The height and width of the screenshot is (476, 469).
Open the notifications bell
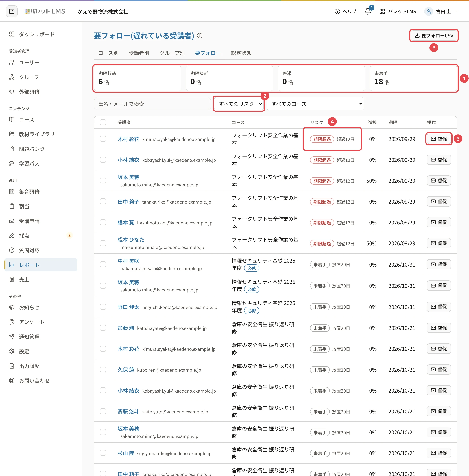click(x=368, y=11)
